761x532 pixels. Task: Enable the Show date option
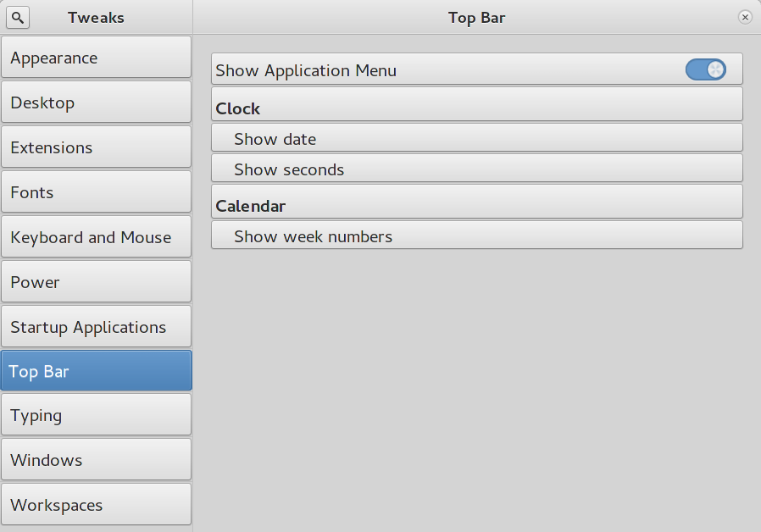(x=476, y=139)
